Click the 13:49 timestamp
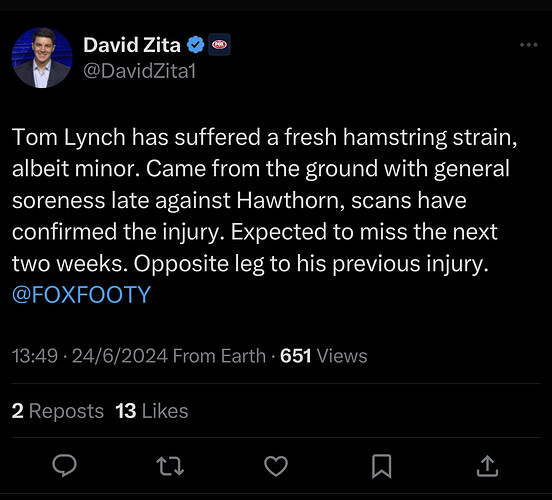Image resolution: width=552 pixels, height=500 pixels. tap(35, 356)
